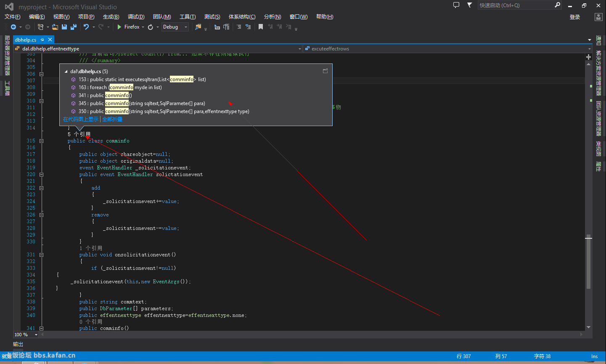Comment out the selected lines icon
This screenshot has height=364, width=606.
pos(239,27)
